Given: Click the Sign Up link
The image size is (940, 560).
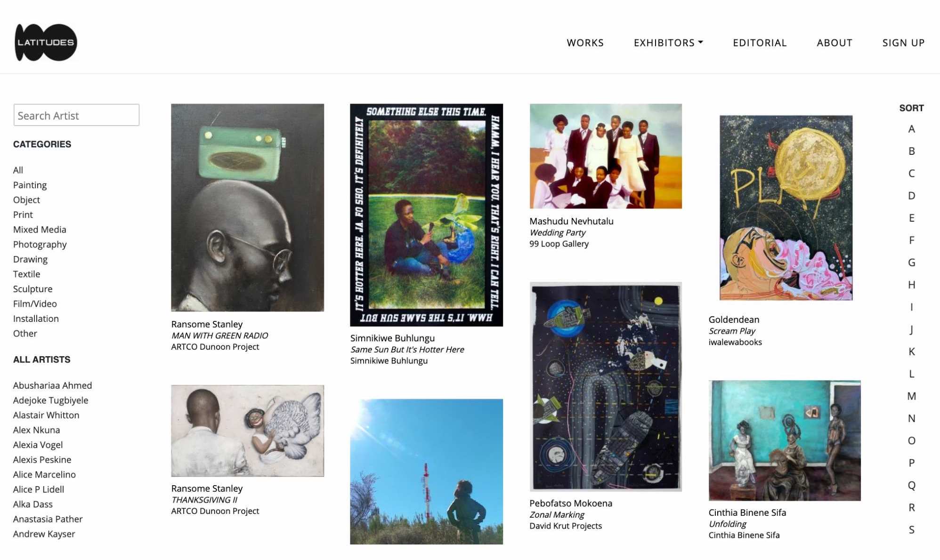Looking at the screenshot, I should tap(903, 43).
